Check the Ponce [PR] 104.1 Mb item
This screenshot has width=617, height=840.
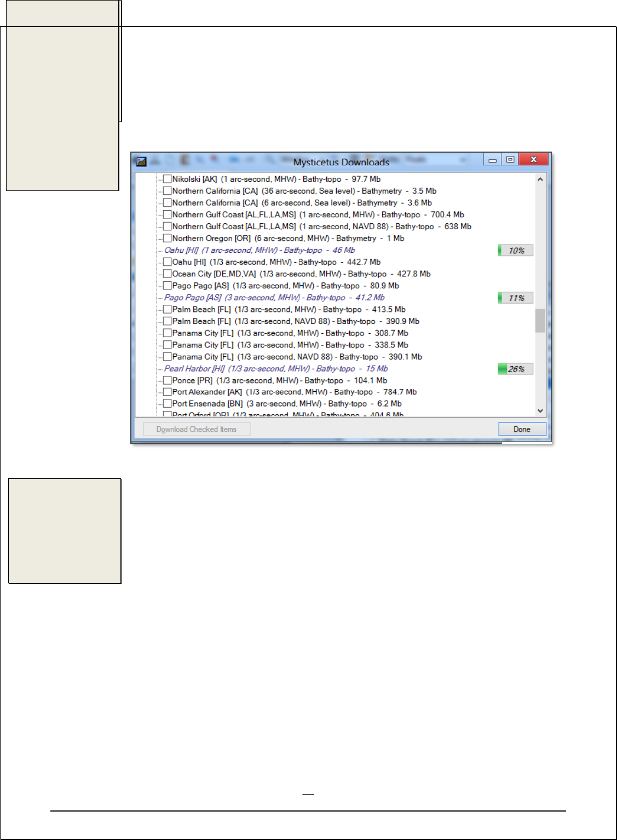168,380
